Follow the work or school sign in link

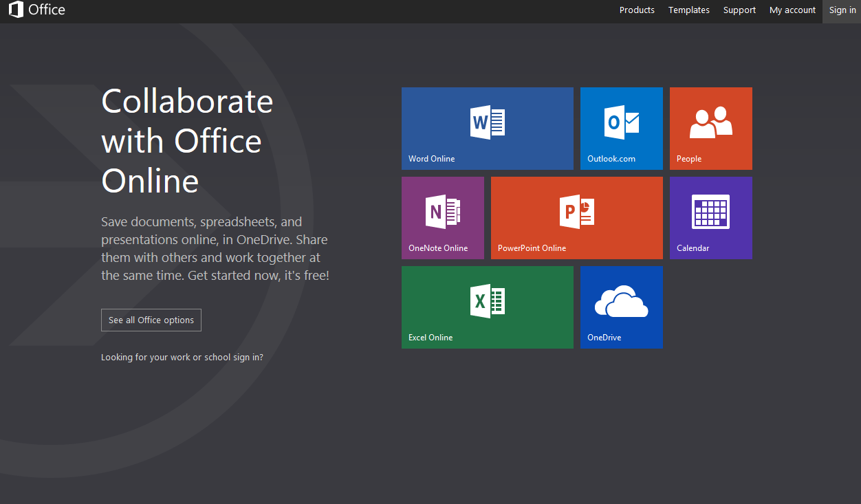pos(182,358)
